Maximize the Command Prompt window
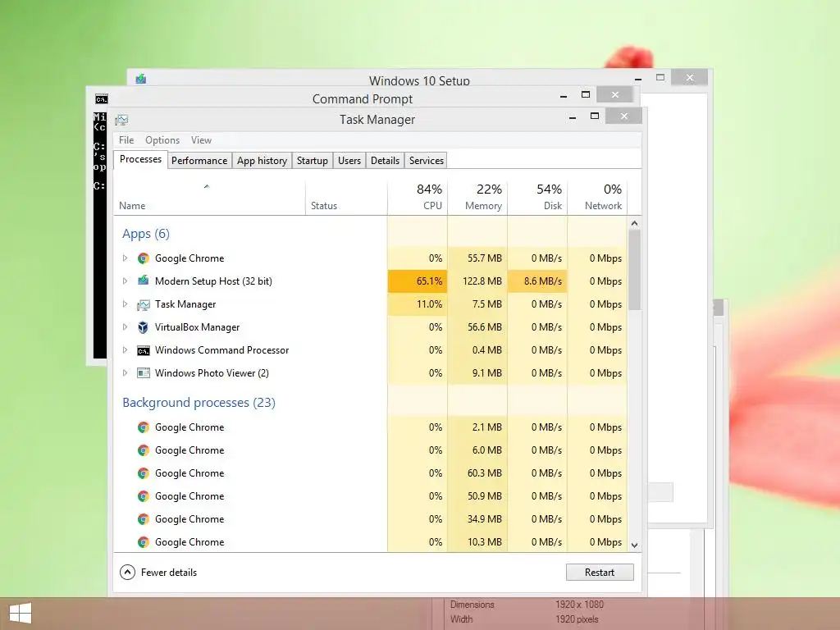Screen dimensions: 840x630 coord(586,95)
